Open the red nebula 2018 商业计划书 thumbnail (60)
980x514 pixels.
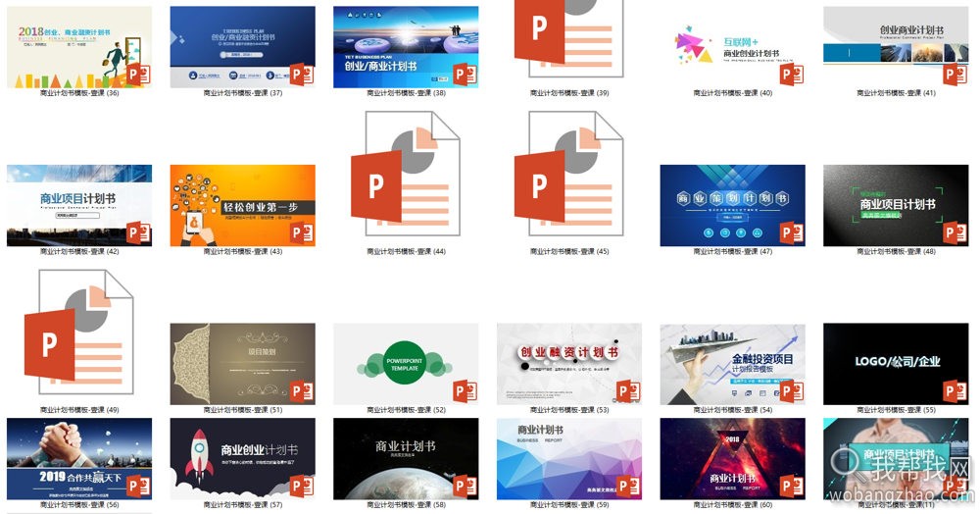click(732, 459)
